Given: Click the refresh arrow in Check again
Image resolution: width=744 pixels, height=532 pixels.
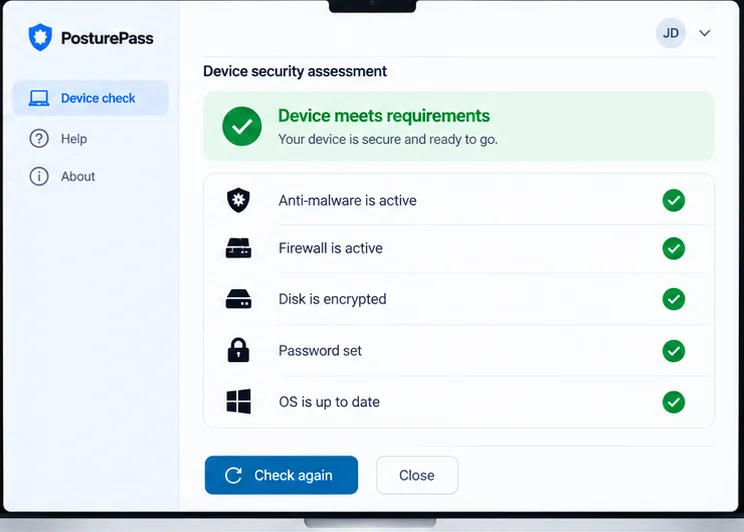Looking at the screenshot, I should [x=233, y=475].
